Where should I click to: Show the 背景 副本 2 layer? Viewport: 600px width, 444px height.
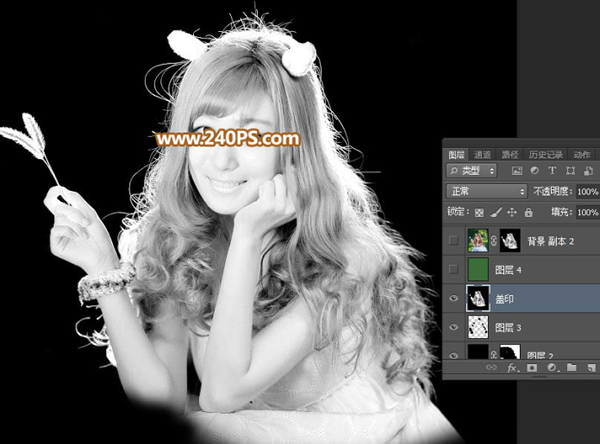tap(453, 240)
